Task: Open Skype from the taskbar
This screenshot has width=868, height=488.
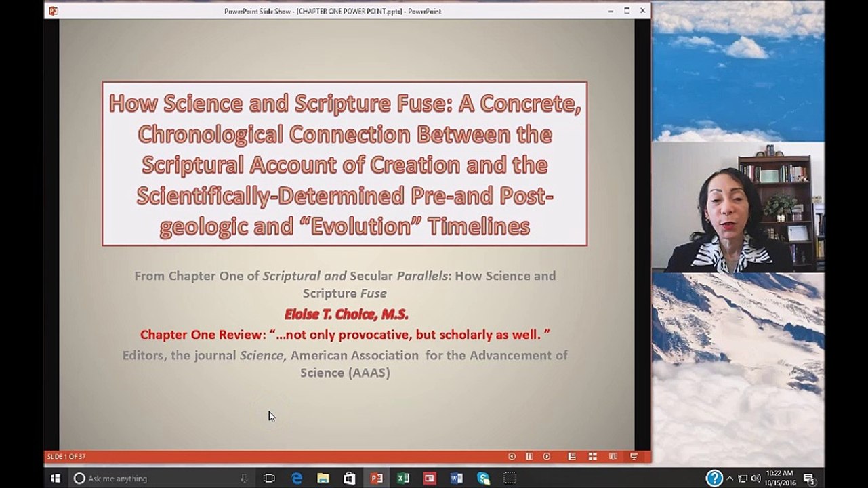Action: (483, 478)
